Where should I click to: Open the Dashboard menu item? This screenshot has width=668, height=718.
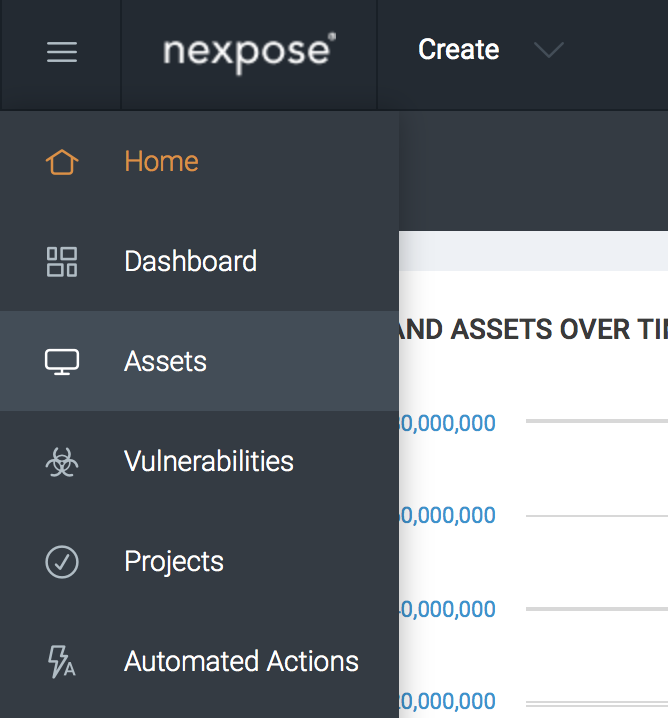[x=190, y=262]
